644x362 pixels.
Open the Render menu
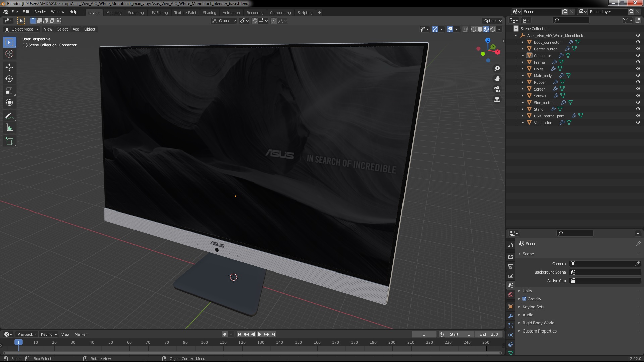pyautogui.click(x=40, y=12)
